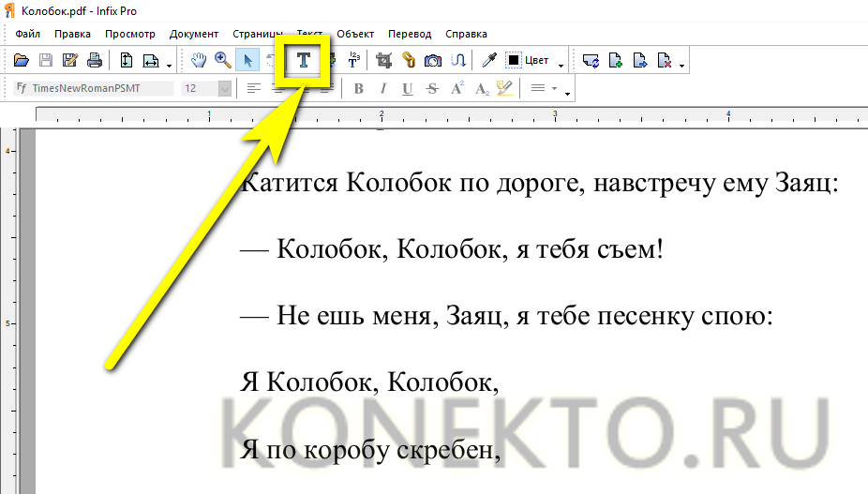Pick the eyedropper tool
This screenshot has height=494, width=868.
click(x=488, y=61)
